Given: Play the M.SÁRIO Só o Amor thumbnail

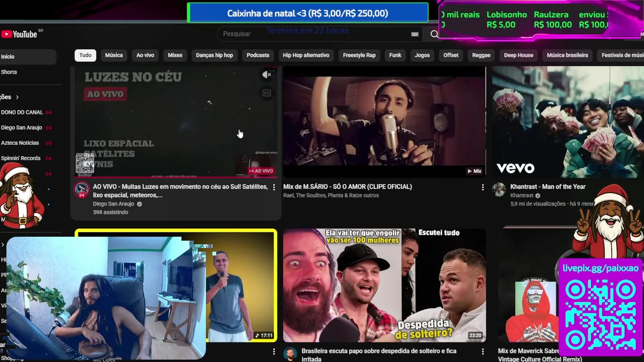Looking at the screenshot, I should coord(384,122).
